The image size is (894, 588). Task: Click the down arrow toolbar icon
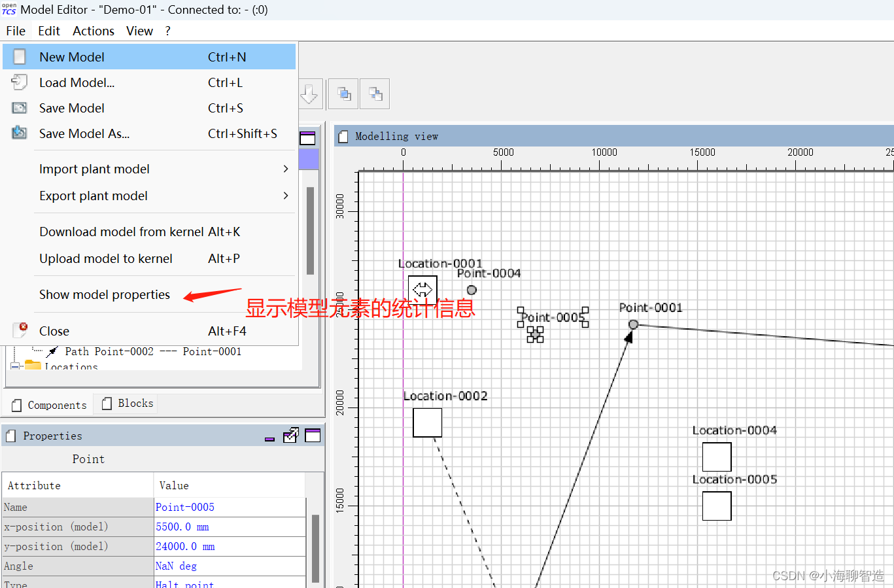click(309, 94)
